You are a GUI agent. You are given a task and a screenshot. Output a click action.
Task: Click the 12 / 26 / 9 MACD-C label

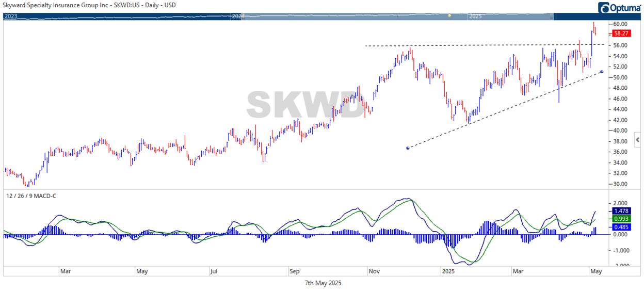pyautogui.click(x=31, y=196)
